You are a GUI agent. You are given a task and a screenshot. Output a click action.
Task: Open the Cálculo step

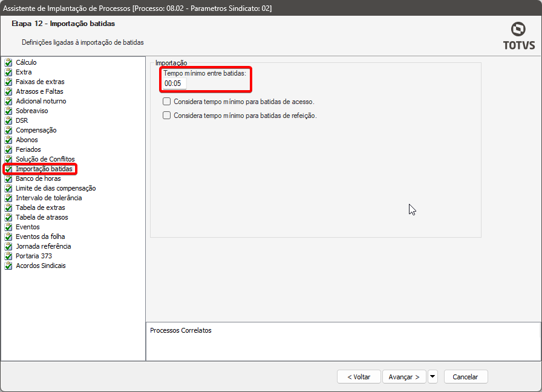[x=26, y=62]
